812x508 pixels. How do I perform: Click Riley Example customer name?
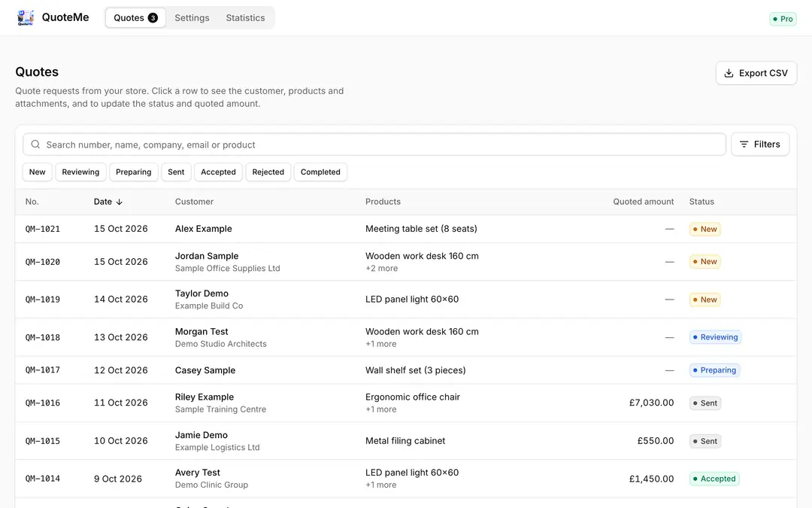[205, 397]
